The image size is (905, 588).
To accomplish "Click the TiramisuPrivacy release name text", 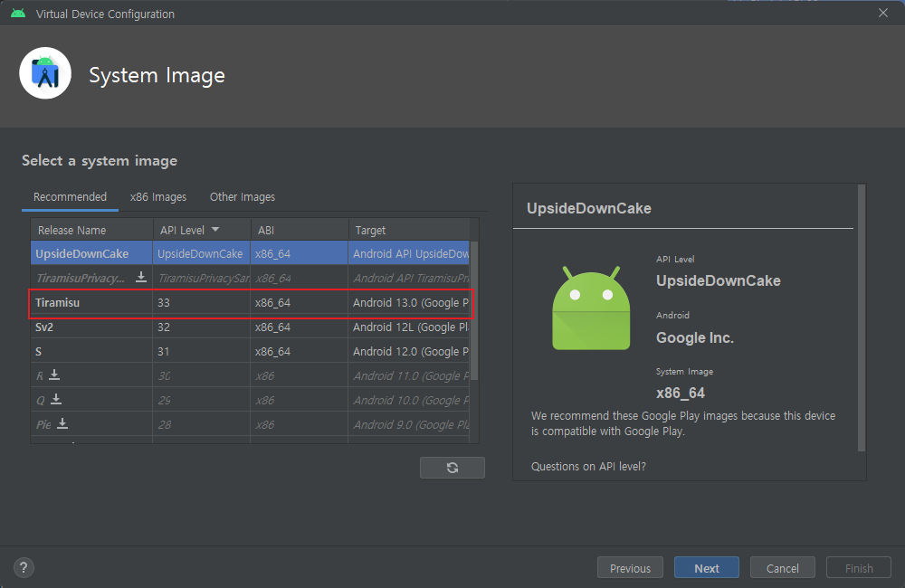I will pyautogui.click(x=81, y=278).
